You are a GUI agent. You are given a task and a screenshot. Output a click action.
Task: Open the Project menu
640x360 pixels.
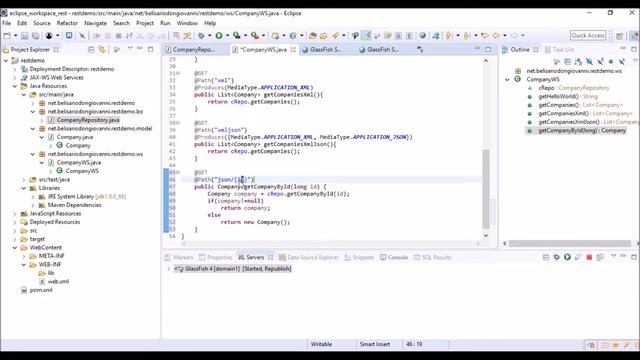tap(145, 23)
